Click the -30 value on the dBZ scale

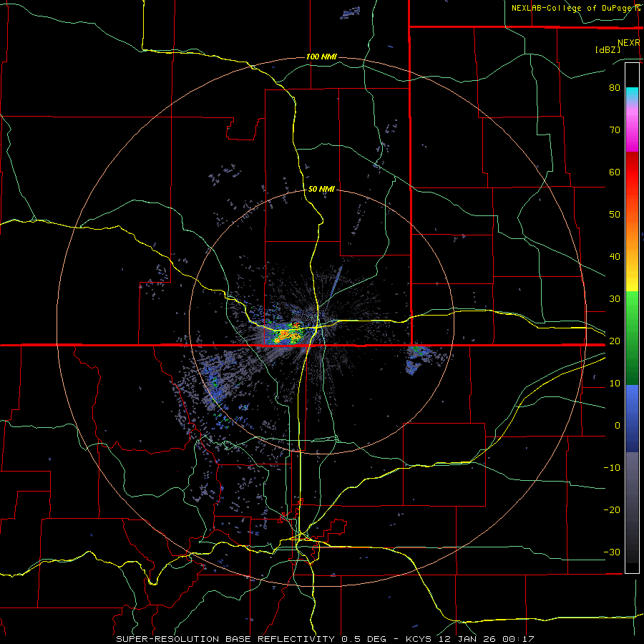click(x=612, y=552)
